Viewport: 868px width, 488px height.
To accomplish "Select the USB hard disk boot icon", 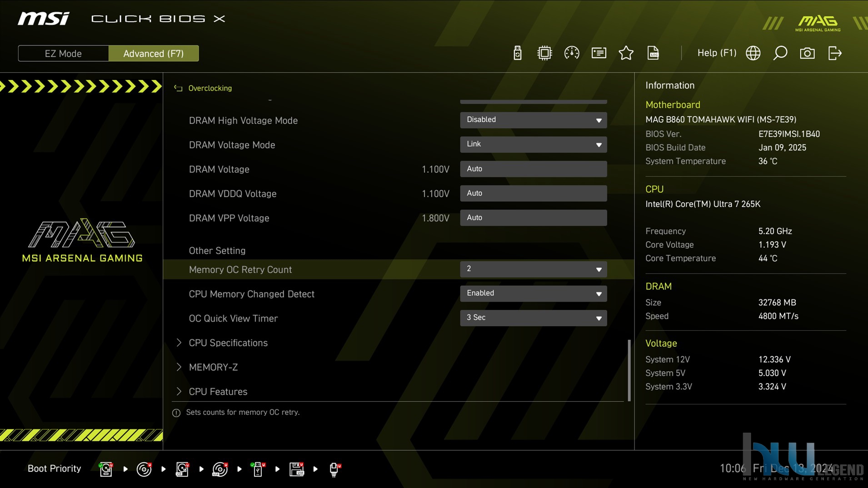I will [x=182, y=469].
